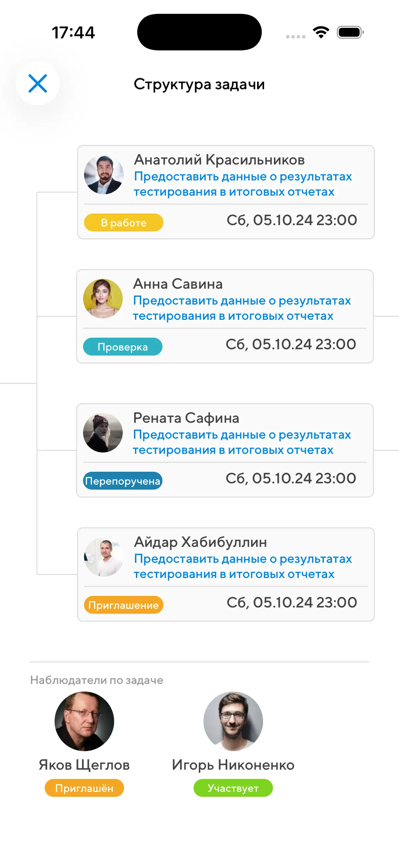Tap Анатолий Красильников's avatar photo

[x=104, y=174]
